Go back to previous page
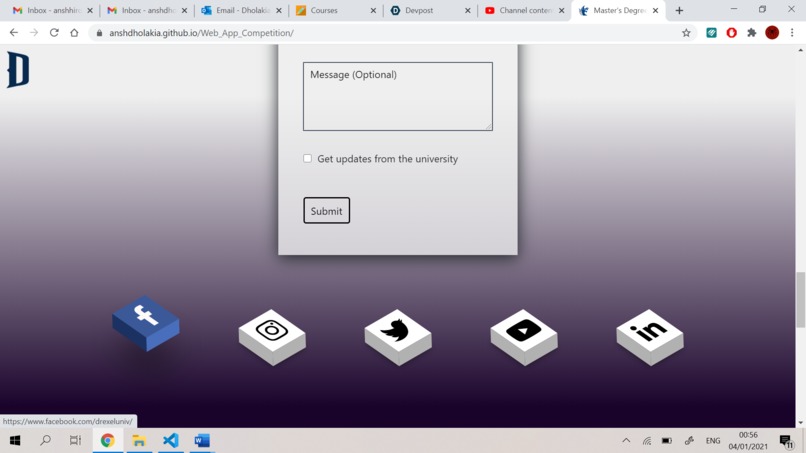 coord(14,32)
